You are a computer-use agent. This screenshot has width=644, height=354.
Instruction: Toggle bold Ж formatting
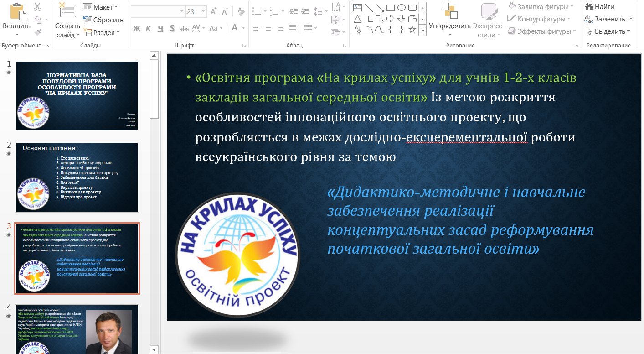pos(137,28)
